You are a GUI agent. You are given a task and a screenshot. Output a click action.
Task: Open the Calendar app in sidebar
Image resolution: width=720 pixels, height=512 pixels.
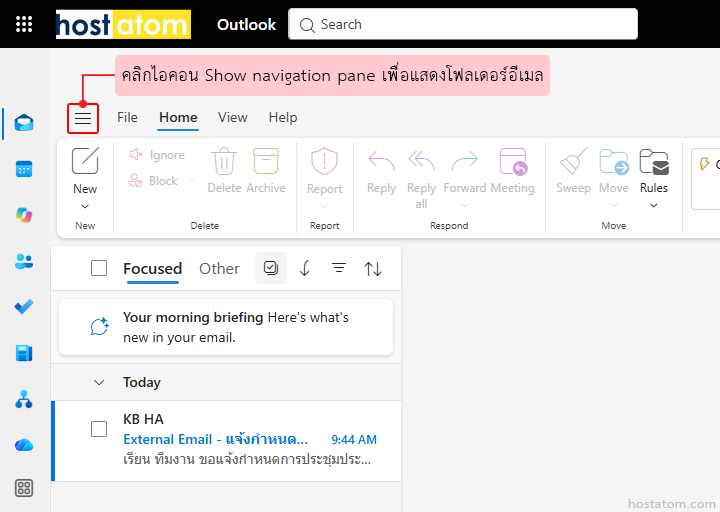point(24,169)
